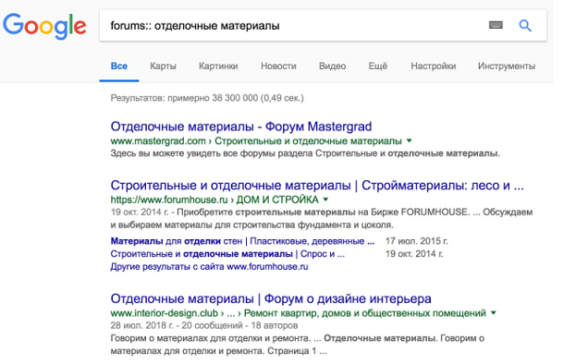The height and width of the screenshot is (364, 588).
Task: Click date 17 июл. 2015 г.
Action: [x=417, y=241]
